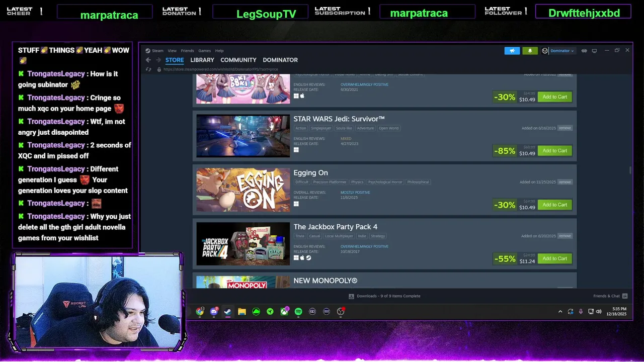Image resolution: width=644 pixels, height=362 pixels.
Task: Open Downloads status at bottom bar
Action: click(x=384, y=296)
